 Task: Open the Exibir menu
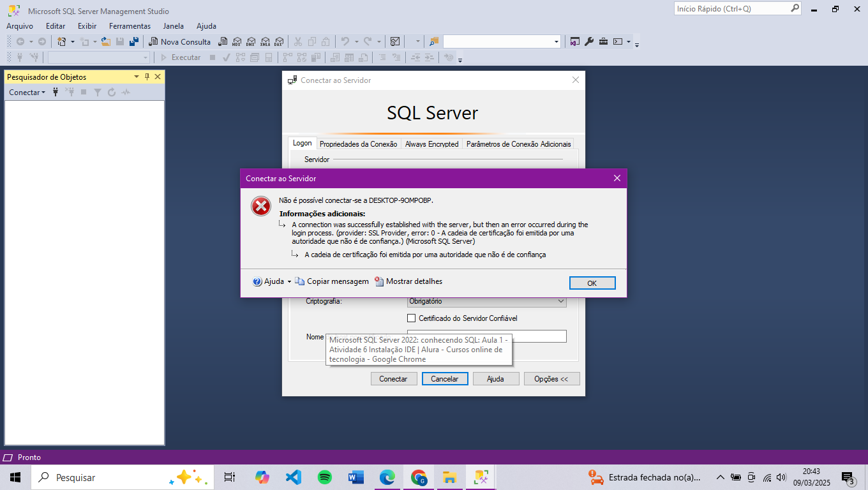click(x=87, y=26)
